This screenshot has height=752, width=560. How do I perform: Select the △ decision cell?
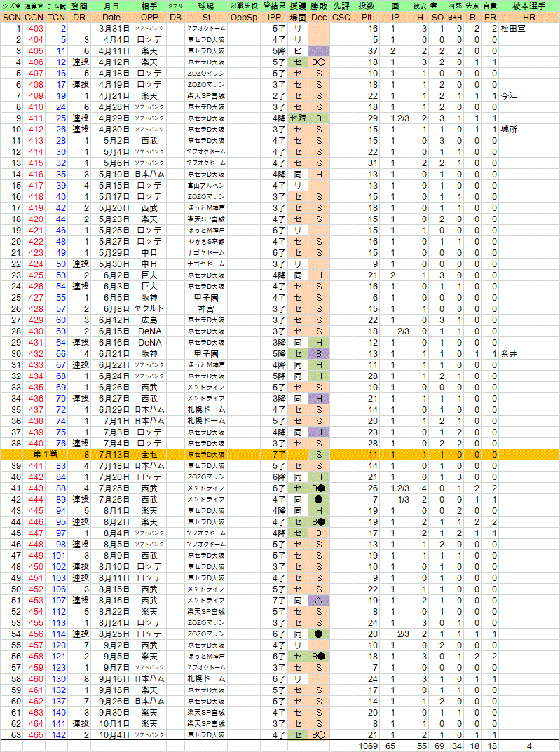319,601
